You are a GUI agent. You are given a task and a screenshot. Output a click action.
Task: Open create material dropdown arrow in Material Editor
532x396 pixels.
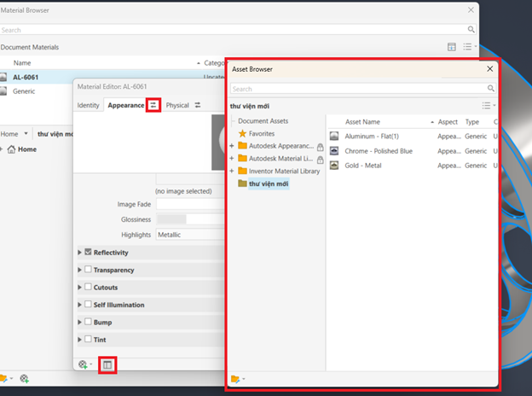(91, 364)
